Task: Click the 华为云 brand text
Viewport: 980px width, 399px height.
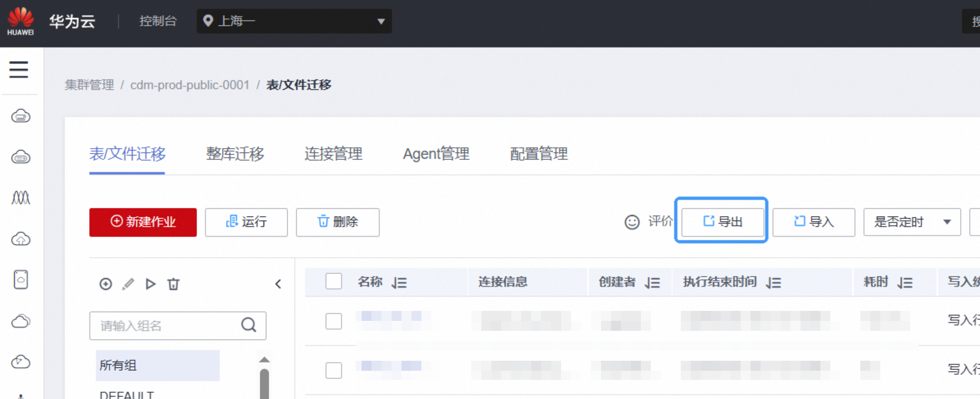Action: 72,21
